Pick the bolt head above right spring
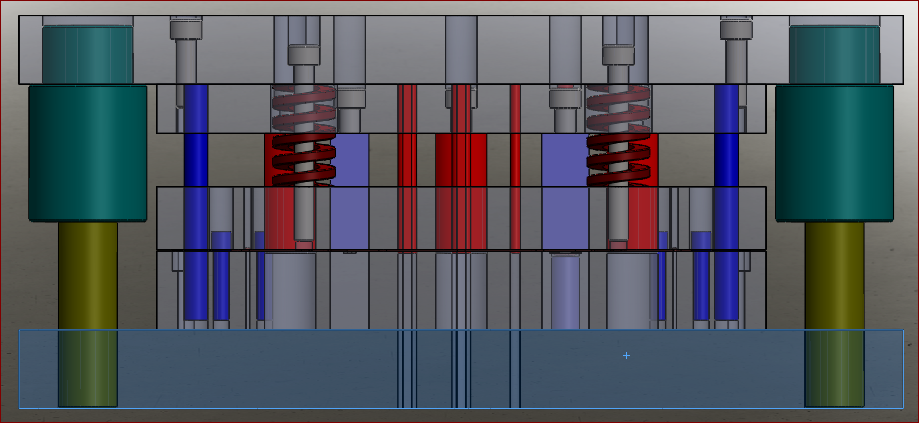The height and width of the screenshot is (423, 919). 618,54
